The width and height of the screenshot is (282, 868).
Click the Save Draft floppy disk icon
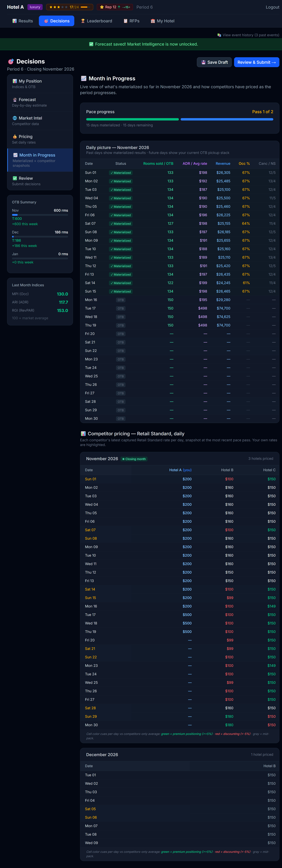(x=203, y=62)
